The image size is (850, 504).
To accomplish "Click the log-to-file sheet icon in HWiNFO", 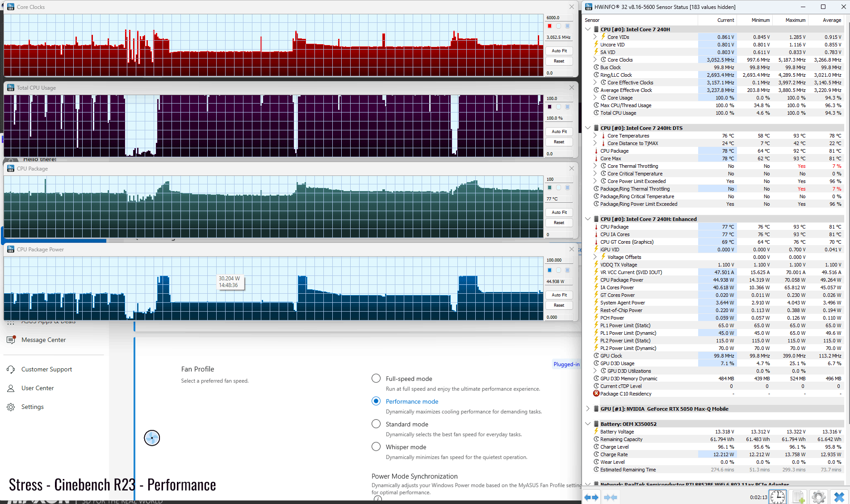I will [799, 497].
